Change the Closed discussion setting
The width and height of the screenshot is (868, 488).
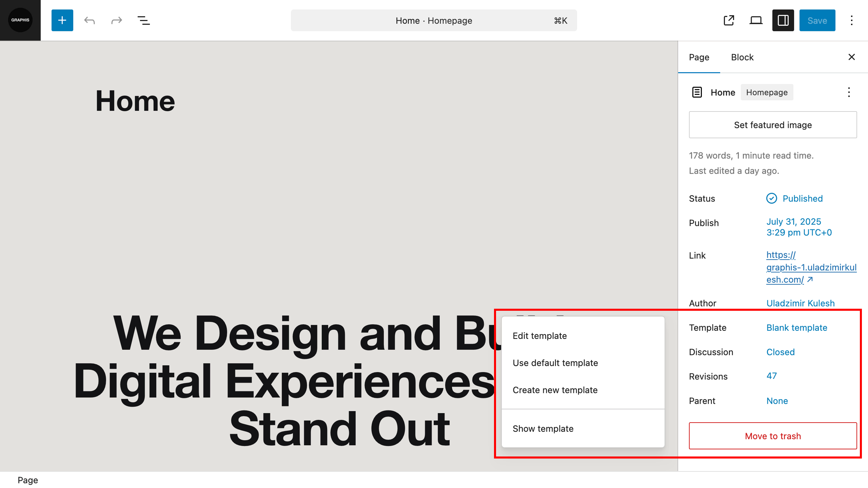(x=780, y=352)
